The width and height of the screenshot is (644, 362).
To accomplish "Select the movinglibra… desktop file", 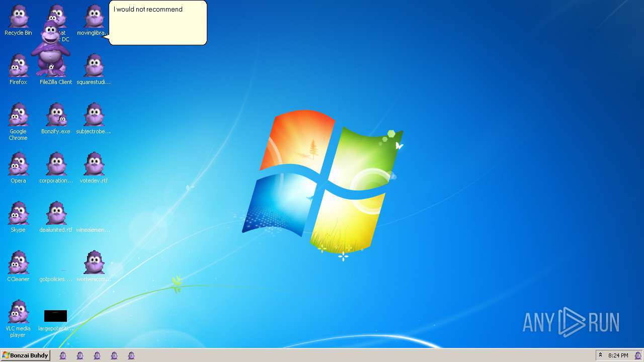I will pos(94,21).
